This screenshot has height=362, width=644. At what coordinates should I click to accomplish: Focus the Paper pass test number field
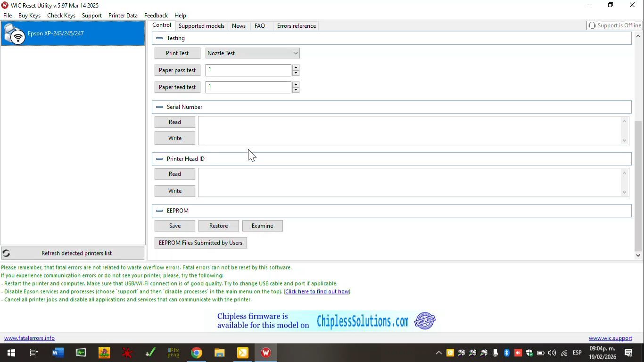[x=248, y=70]
